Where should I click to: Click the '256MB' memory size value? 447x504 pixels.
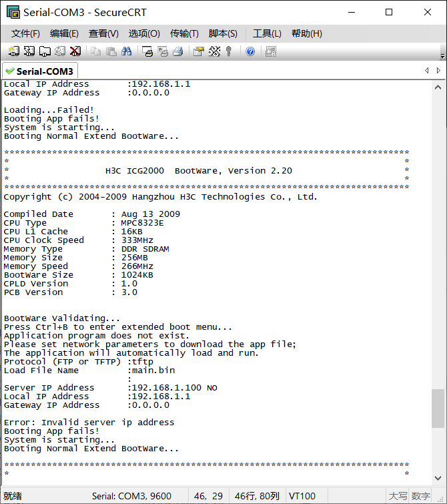(x=134, y=258)
